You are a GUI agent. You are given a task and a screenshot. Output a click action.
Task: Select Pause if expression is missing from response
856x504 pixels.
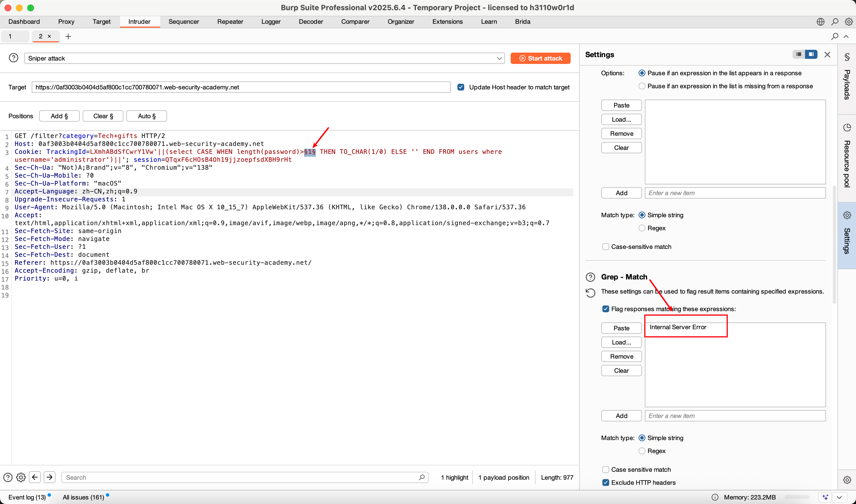point(642,86)
